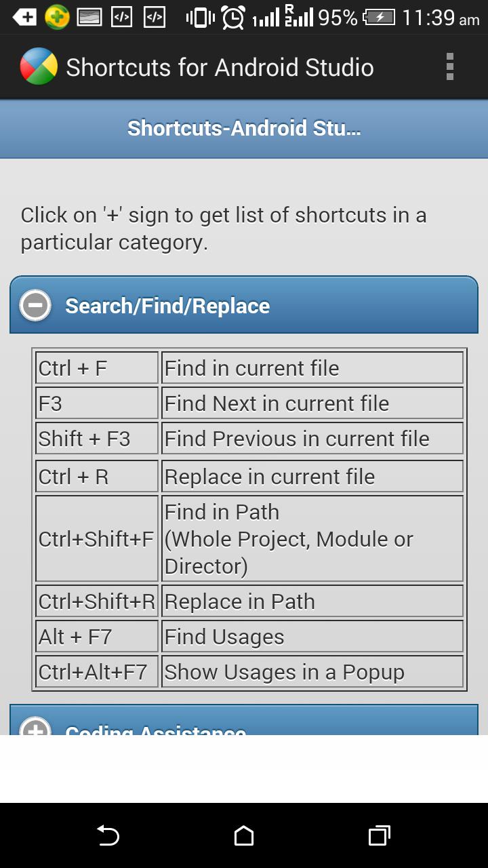Tap the 'Find Usages' entry
The width and height of the screenshot is (488, 868).
point(312,637)
